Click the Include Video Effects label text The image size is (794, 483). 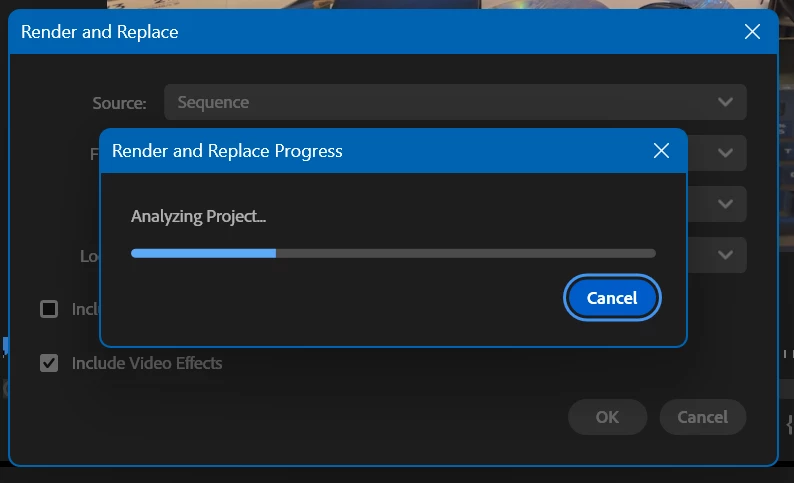(x=147, y=363)
